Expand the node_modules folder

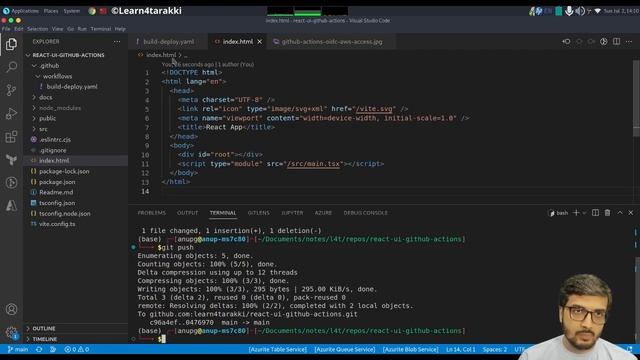point(60,108)
